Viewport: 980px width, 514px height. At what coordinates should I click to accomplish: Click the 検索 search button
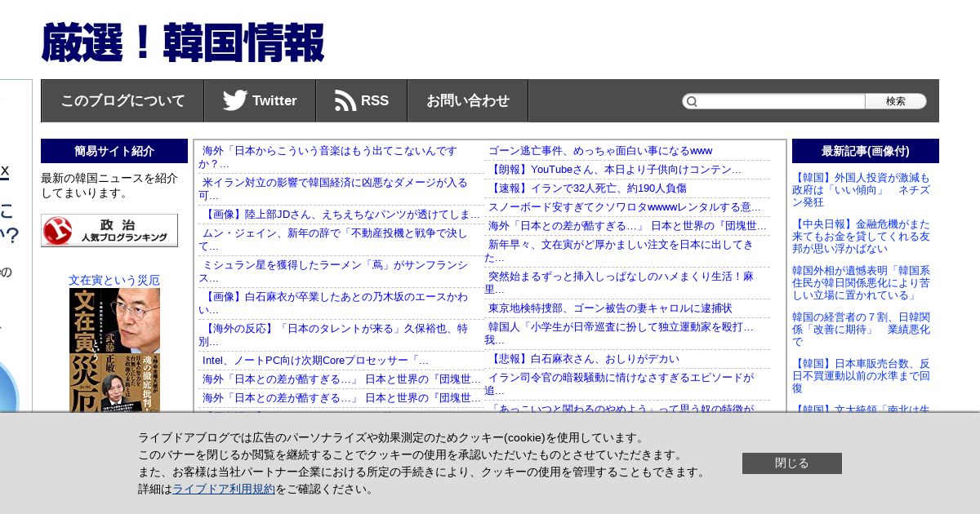coord(896,101)
